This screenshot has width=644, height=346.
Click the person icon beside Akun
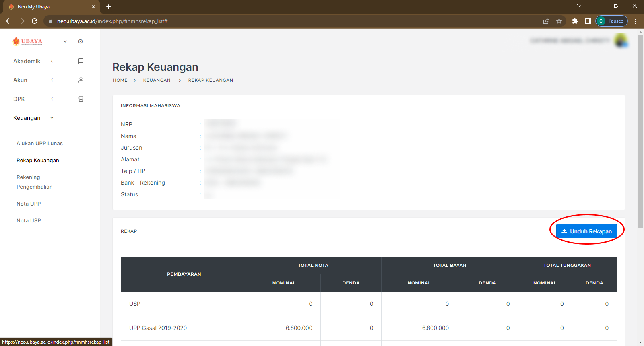point(81,80)
